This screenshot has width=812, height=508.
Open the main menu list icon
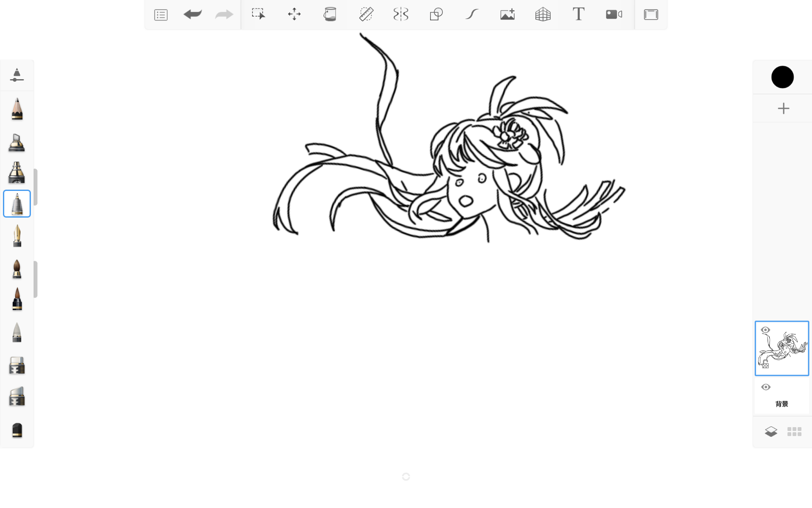point(161,15)
